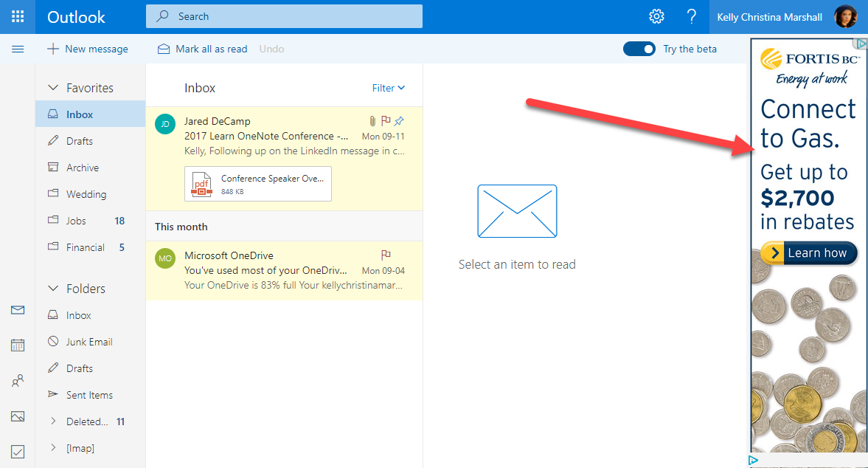Click the Jobs unread count 18
The image size is (868, 468).
pos(119,221)
